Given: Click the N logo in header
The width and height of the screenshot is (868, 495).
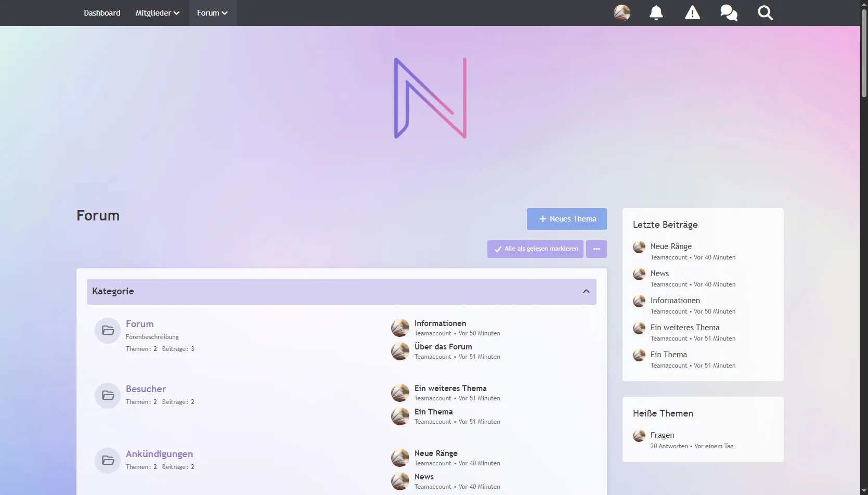Looking at the screenshot, I should tap(430, 98).
